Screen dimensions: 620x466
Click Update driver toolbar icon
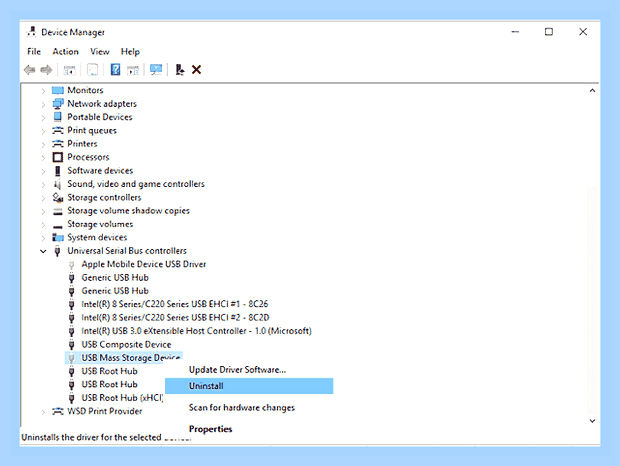click(180, 70)
